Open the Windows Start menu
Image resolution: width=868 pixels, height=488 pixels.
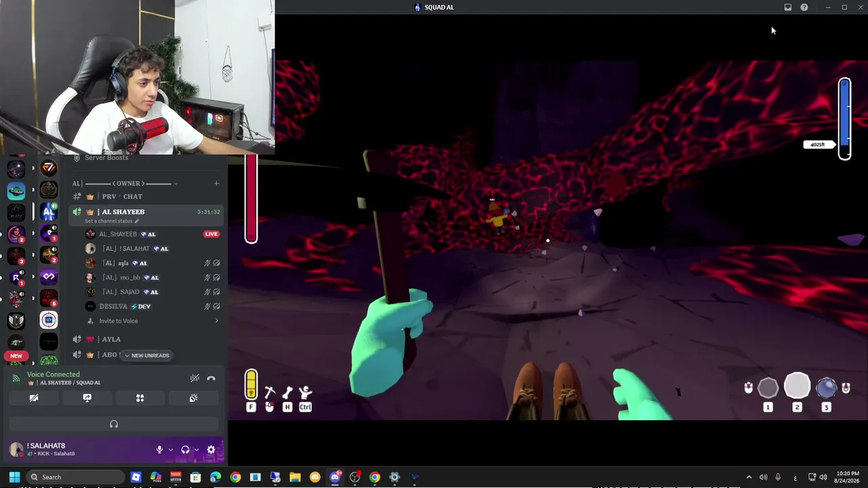[x=14, y=477]
